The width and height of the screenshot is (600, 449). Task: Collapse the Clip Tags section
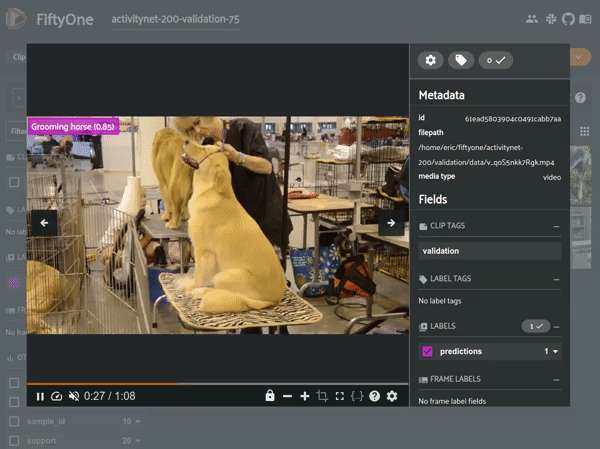[556, 226]
